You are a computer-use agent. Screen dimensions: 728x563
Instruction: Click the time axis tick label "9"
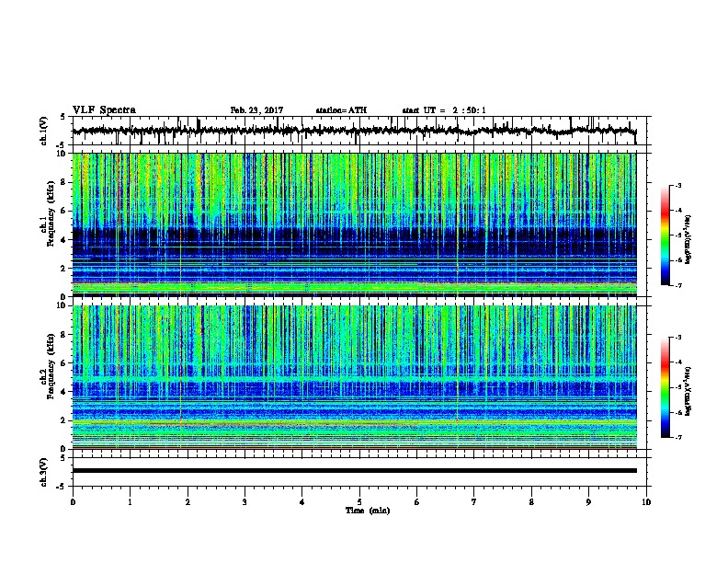[x=588, y=502]
